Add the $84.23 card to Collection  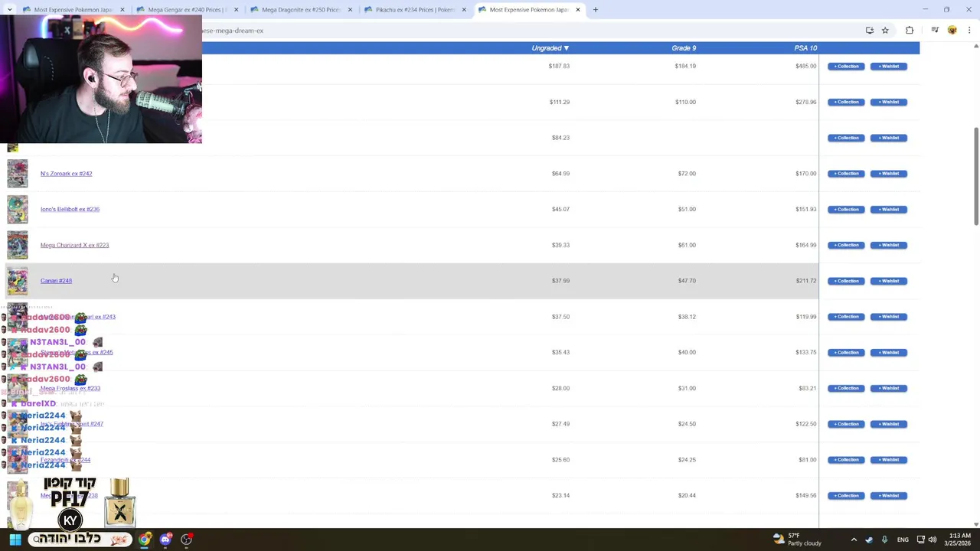pyautogui.click(x=846, y=138)
